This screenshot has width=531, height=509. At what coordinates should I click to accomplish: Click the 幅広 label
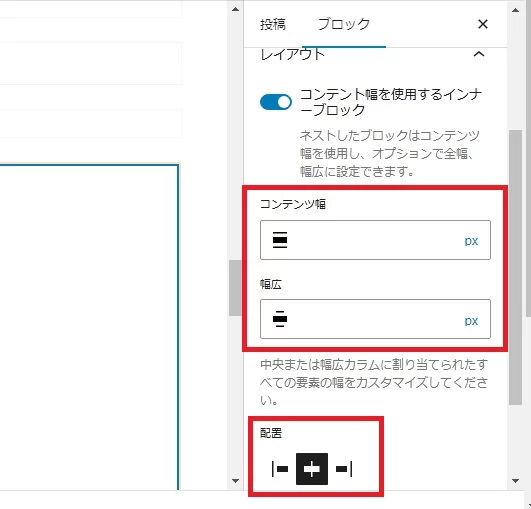tap(271, 284)
